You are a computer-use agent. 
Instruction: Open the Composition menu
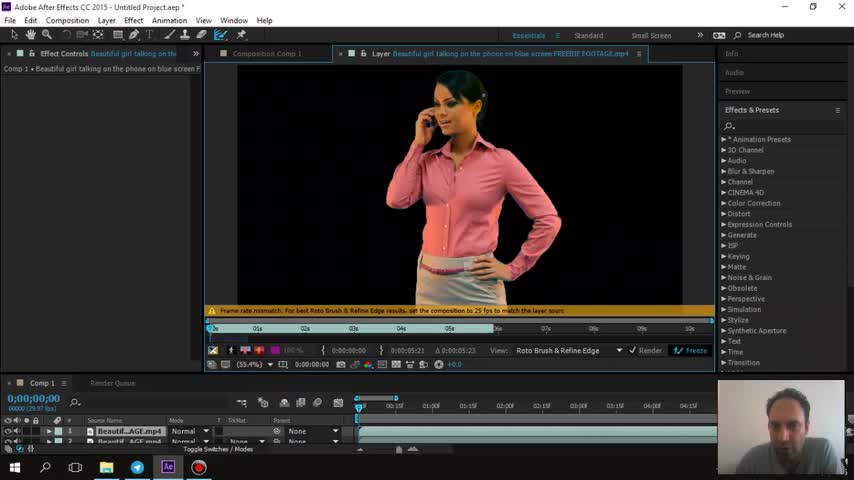(67, 20)
